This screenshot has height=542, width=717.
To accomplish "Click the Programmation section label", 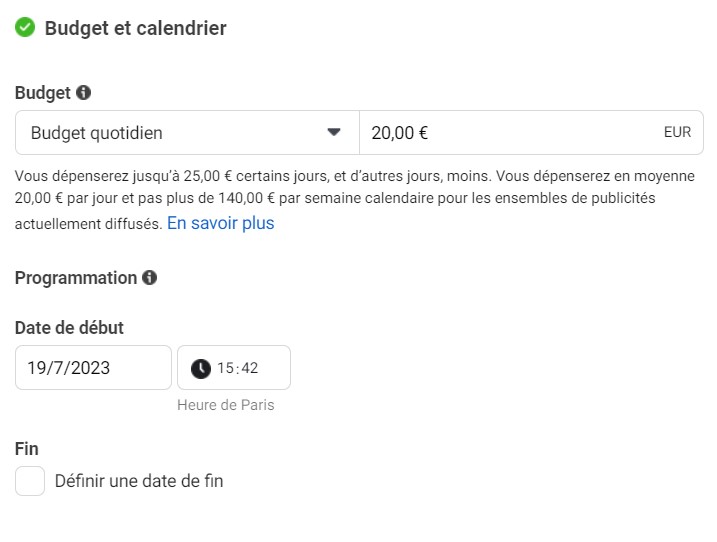I will (76, 278).
